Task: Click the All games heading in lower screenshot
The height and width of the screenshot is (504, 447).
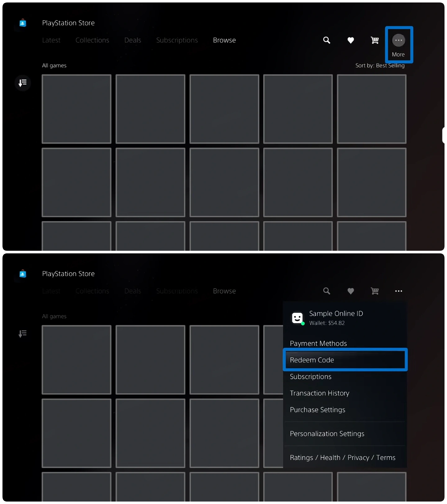Action: [54, 316]
